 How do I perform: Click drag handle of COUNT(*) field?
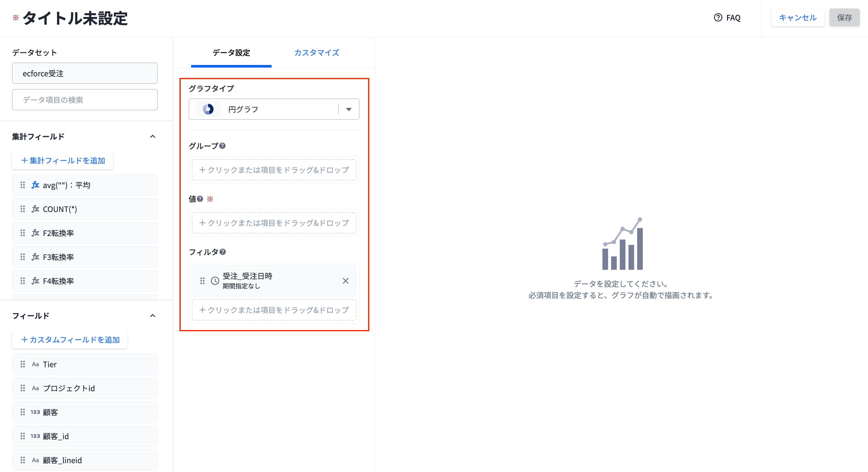(23, 209)
